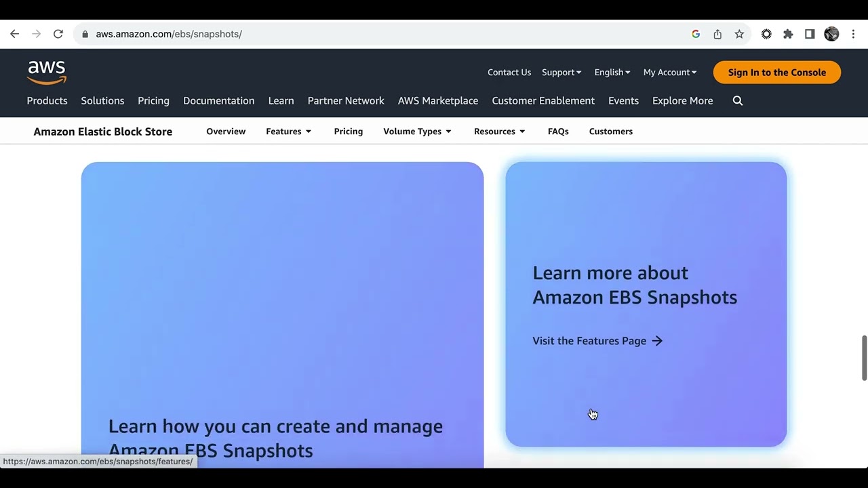Open the Partner Network menu
The height and width of the screenshot is (488, 868).
346,100
